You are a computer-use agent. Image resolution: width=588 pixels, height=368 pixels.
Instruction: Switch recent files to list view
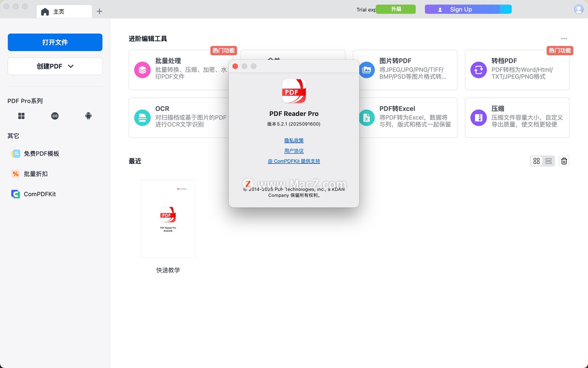(548, 161)
